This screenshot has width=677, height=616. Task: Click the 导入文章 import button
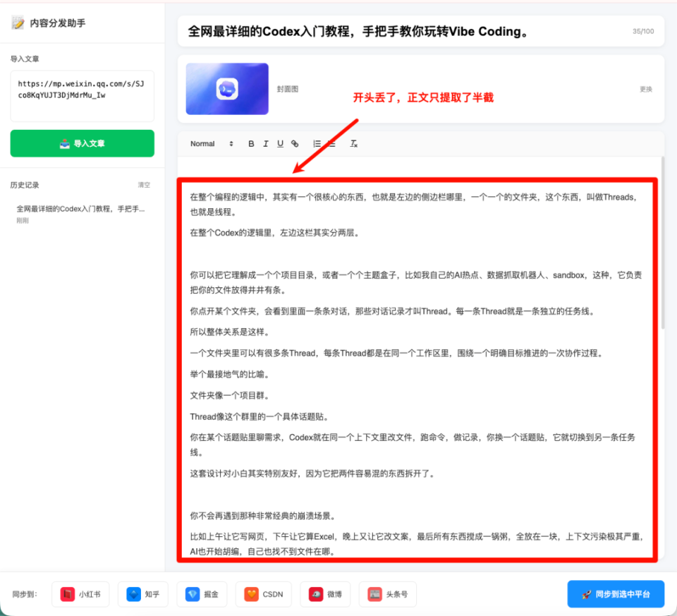82,143
